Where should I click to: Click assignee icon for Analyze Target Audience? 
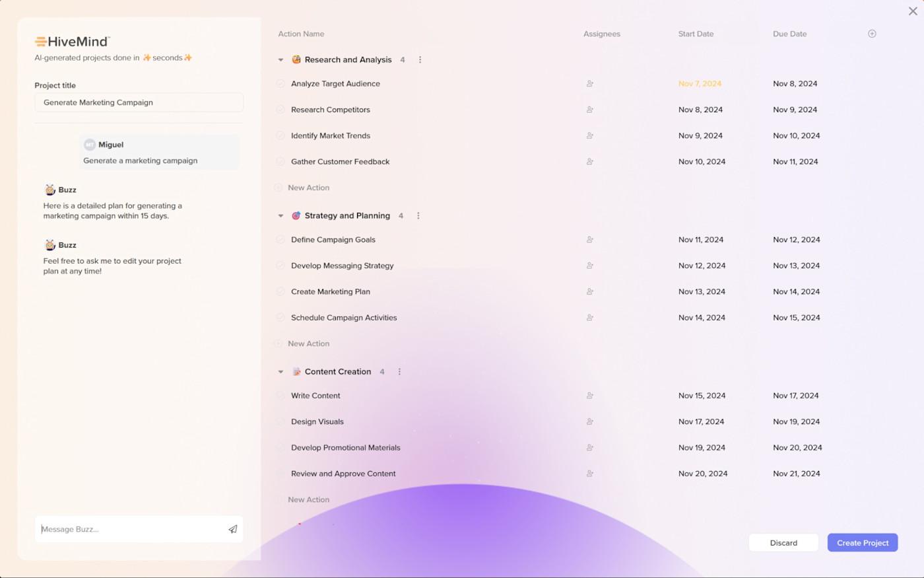pyautogui.click(x=589, y=83)
